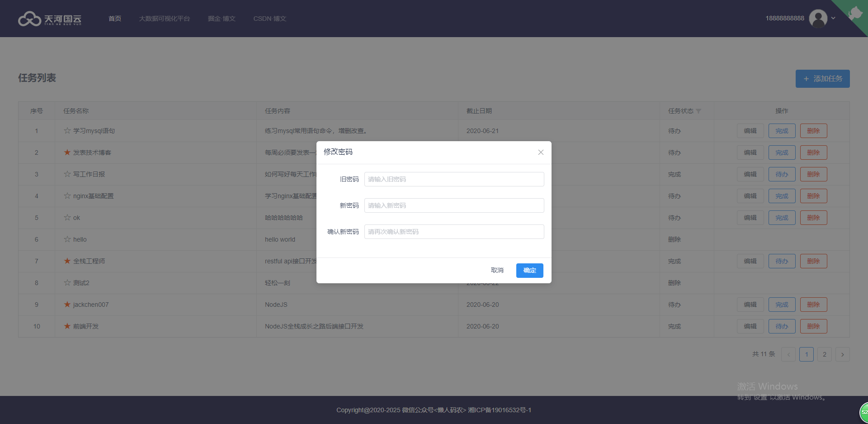
Task: Close the 修改密码 dialog with the X icon
Action: 541,152
